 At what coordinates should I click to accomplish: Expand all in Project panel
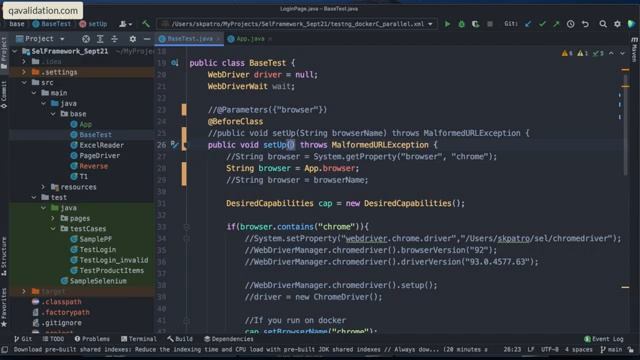click(x=100, y=39)
